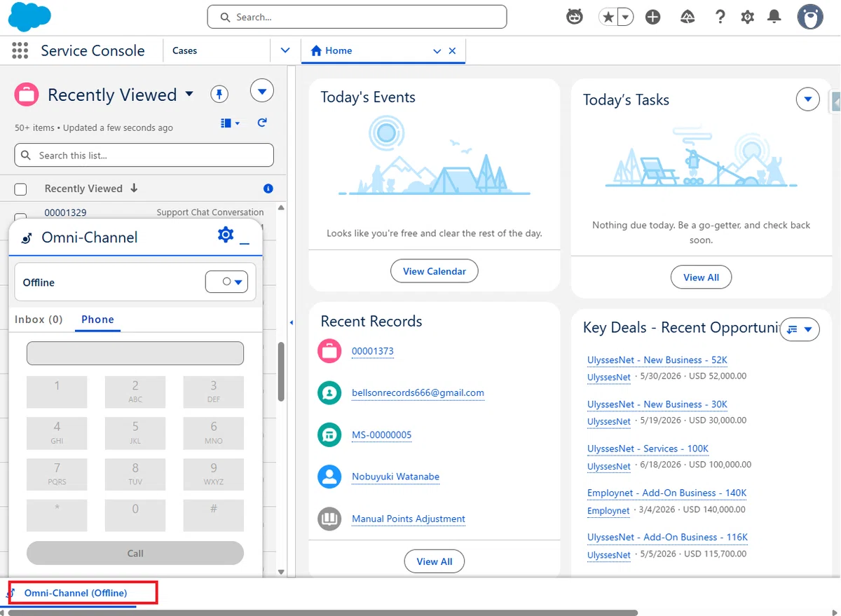The height and width of the screenshot is (616, 841).
Task: Click the horizontal scrollbar at the bottom
Action: pyautogui.click(x=322, y=612)
